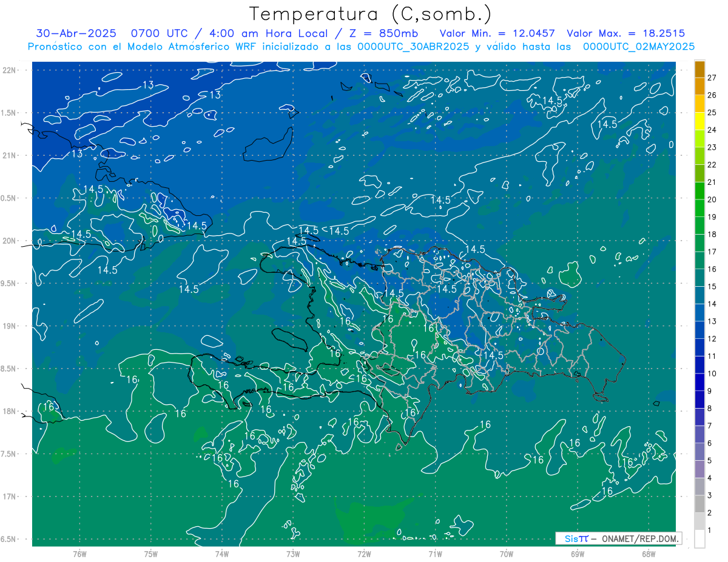Click the title Temperatura (C,somb.)
The image size is (728, 562).
pos(370,14)
